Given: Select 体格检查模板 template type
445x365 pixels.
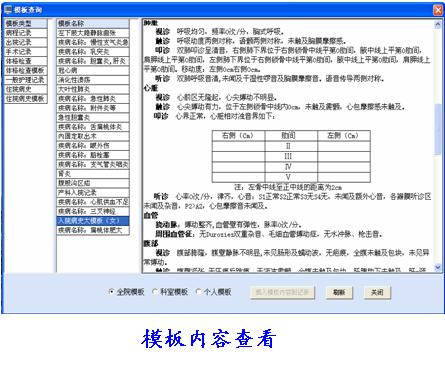Looking at the screenshot, I should click(x=26, y=70).
